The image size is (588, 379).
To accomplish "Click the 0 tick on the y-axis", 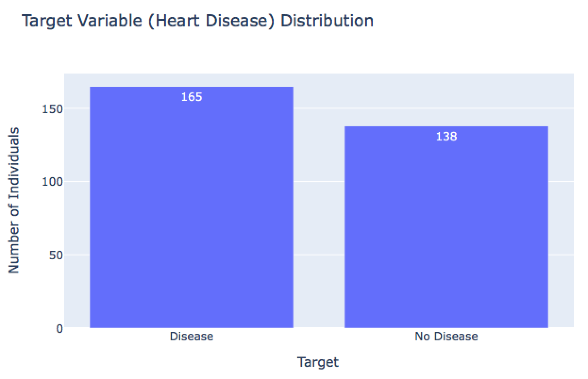I will [x=59, y=329].
